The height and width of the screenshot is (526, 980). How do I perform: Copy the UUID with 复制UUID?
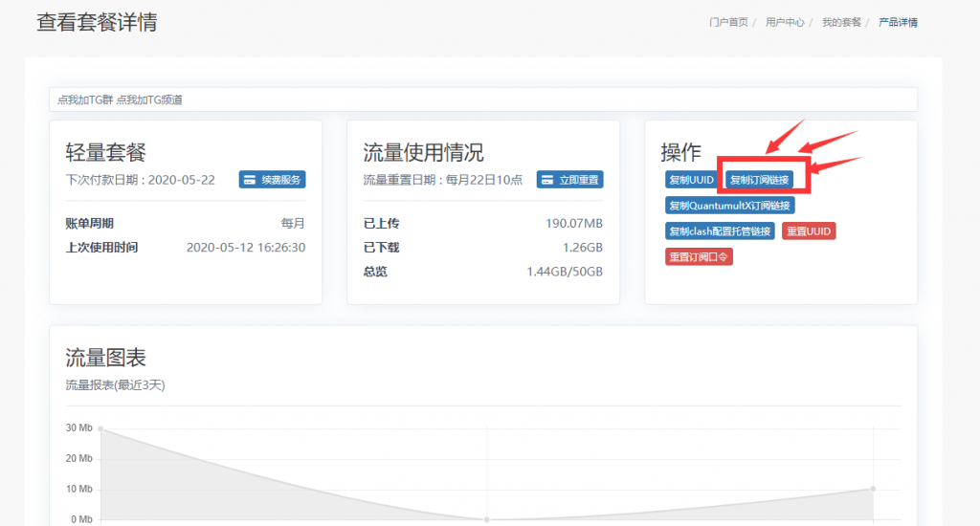click(691, 180)
